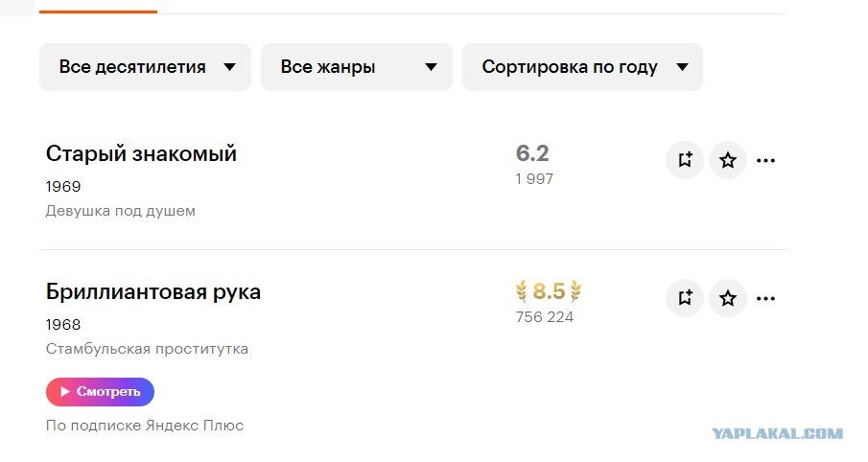Viewport: 868px width, 462px height.
Task: Expand the Все жанры genre dropdown
Action: pos(356,67)
